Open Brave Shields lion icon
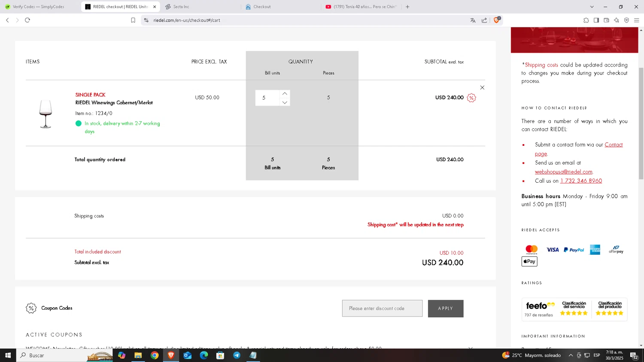This screenshot has height=362, width=644. coord(497,20)
